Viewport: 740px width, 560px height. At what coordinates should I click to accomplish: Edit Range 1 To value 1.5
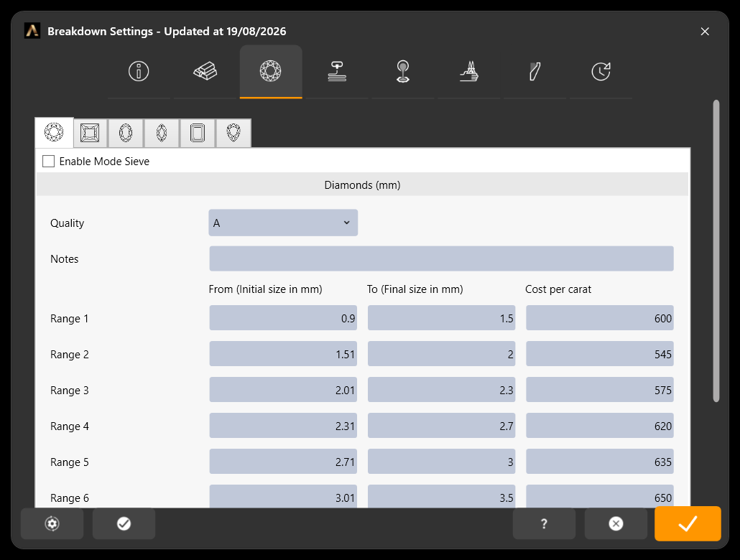click(x=441, y=318)
